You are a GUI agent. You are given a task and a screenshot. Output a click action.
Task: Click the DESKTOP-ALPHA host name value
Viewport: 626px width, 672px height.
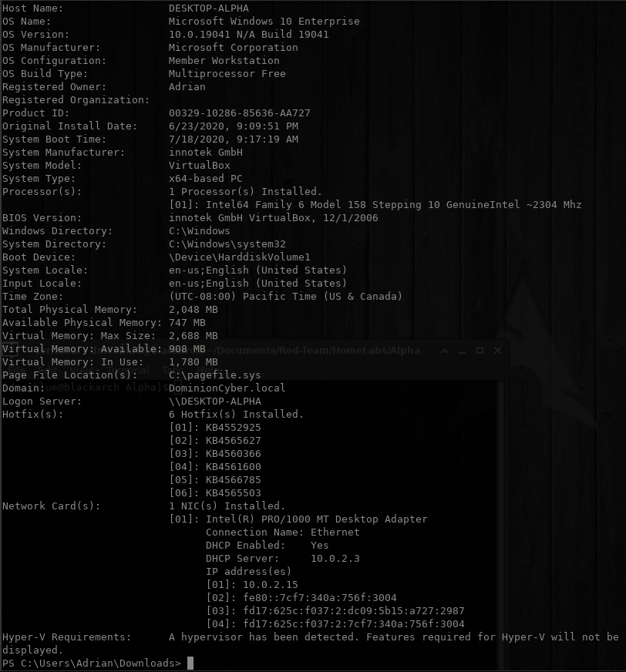pyautogui.click(x=208, y=8)
